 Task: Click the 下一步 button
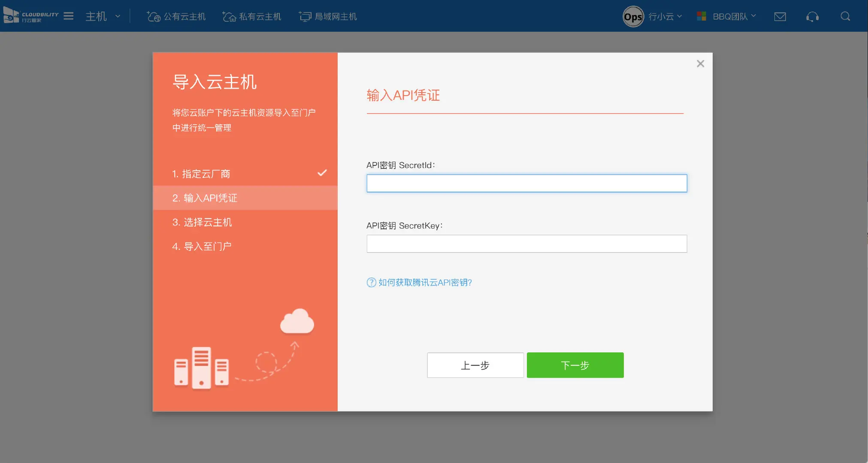click(575, 365)
